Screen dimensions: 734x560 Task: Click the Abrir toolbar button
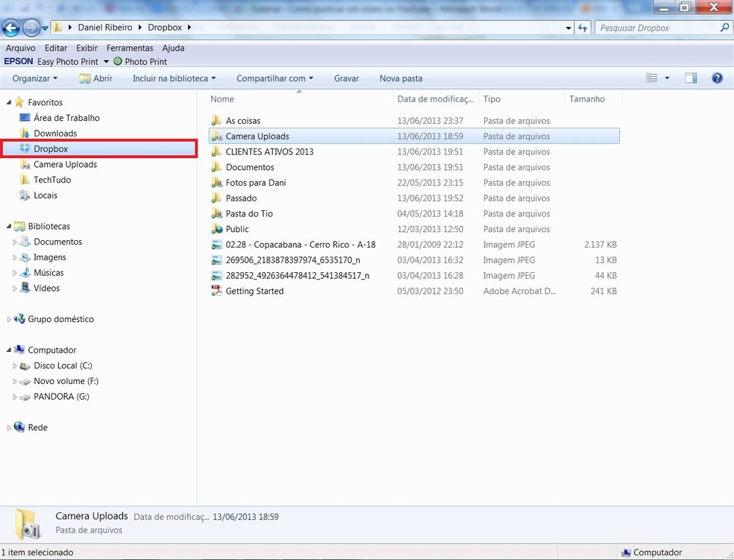click(x=96, y=78)
